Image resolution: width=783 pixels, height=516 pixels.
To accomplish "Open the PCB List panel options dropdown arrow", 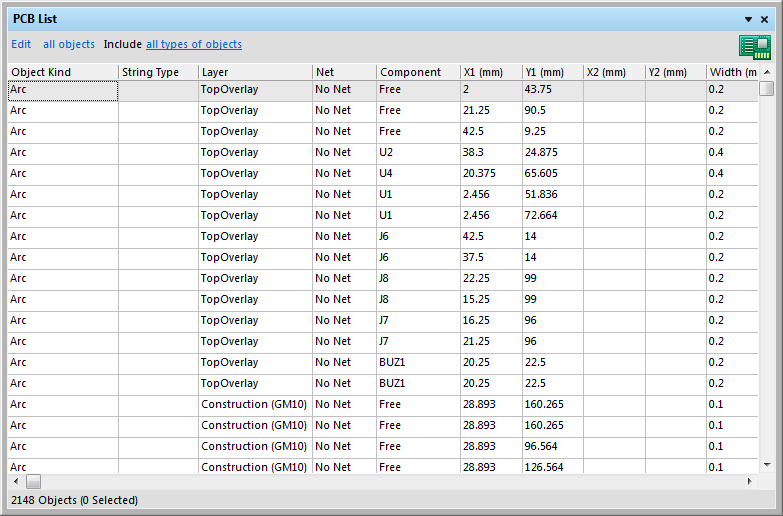I will click(748, 19).
